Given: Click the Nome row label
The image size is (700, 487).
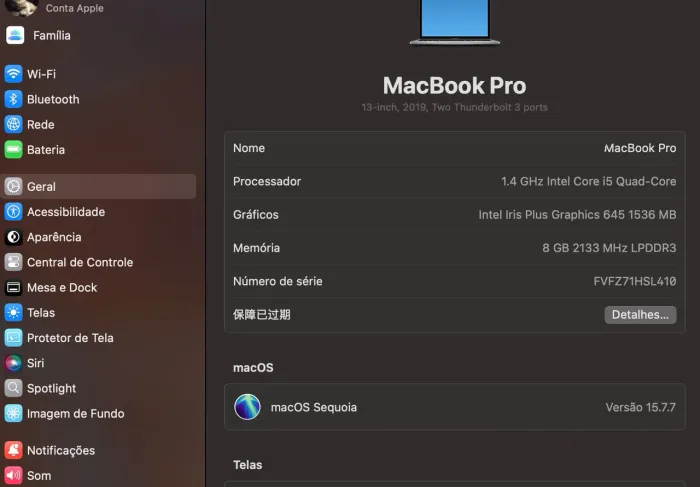Looking at the screenshot, I should point(249,148).
